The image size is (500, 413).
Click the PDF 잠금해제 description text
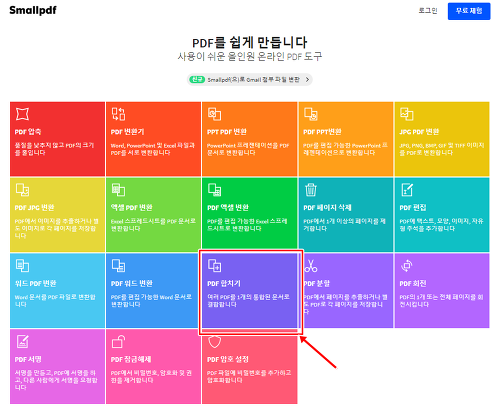(x=151, y=377)
